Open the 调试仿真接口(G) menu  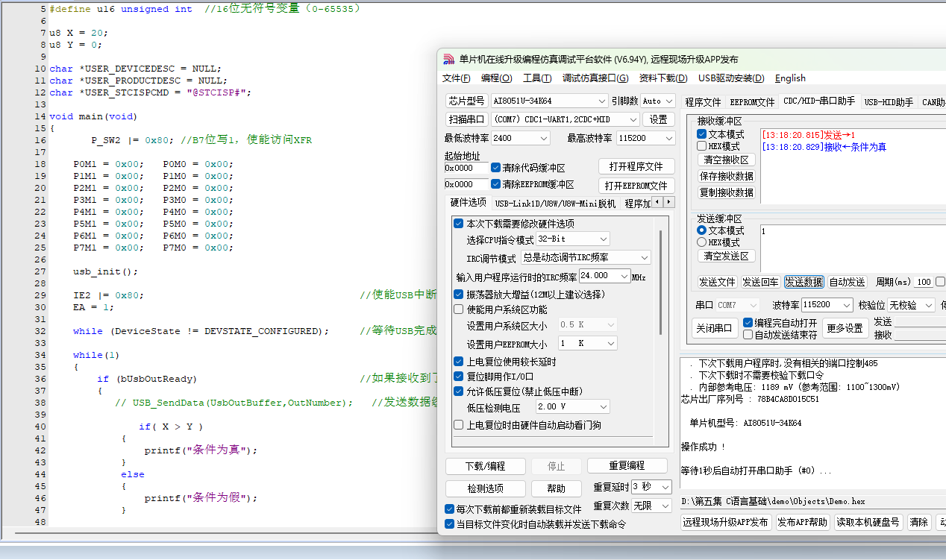(595, 78)
